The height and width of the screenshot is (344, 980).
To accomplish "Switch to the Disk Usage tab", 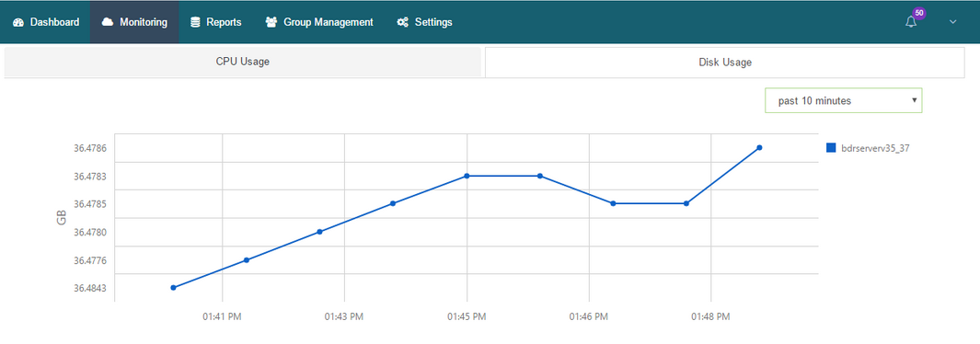I will click(725, 63).
